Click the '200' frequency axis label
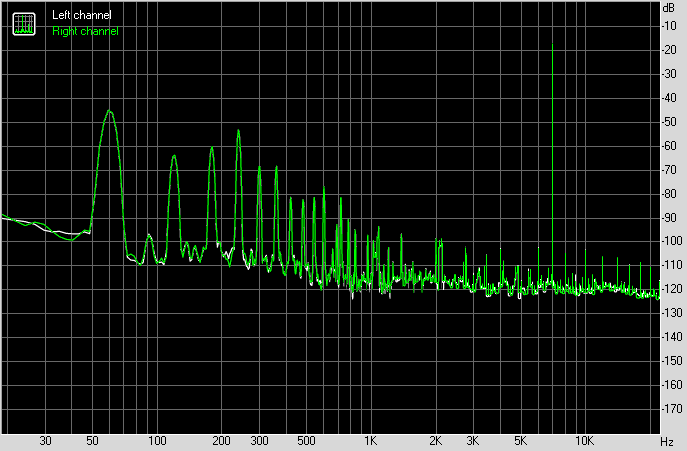The width and height of the screenshot is (687, 451). coord(221,440)
